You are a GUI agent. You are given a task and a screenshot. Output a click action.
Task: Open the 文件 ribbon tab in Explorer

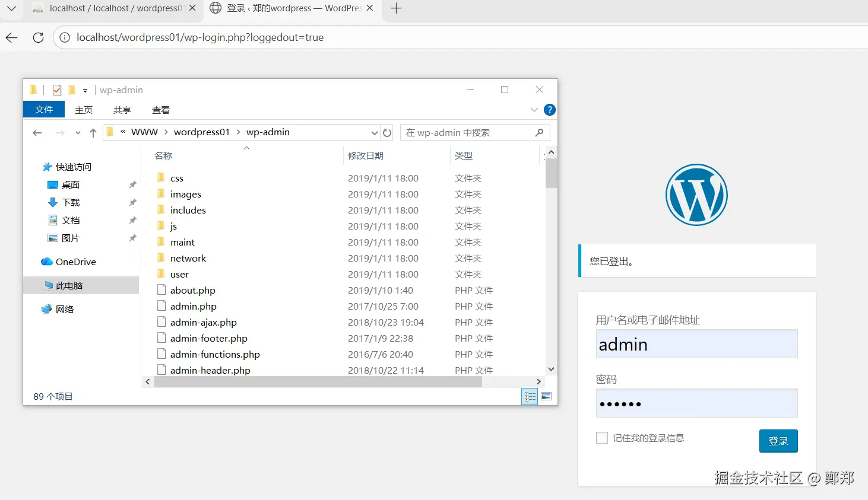tap(44, 110)
